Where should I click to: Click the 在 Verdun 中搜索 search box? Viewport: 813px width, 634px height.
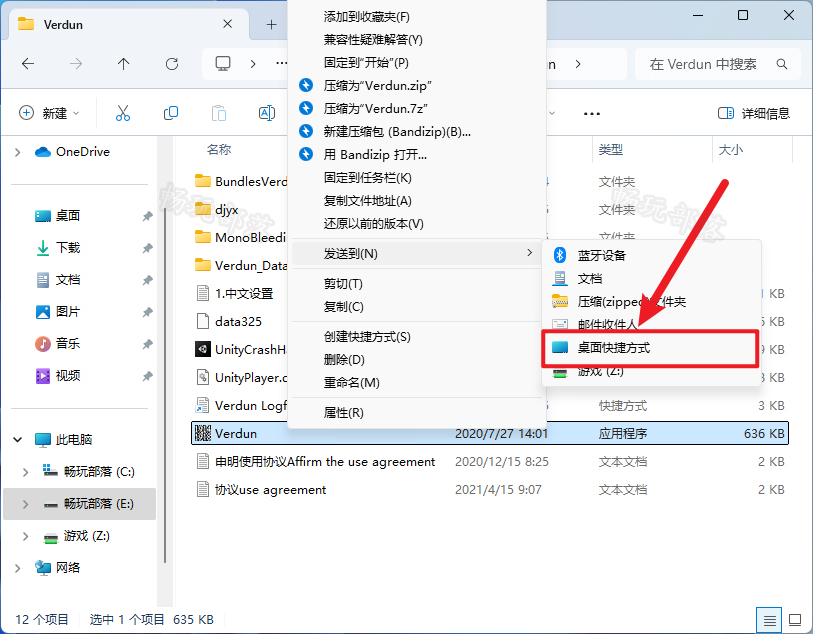tap(718, 64)
